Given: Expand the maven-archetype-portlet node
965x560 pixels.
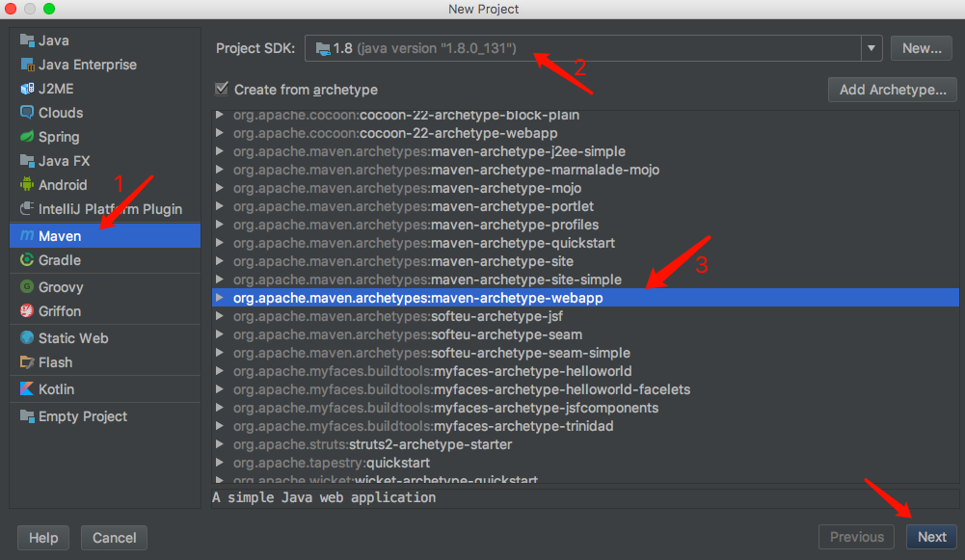Looking at the screenshot, I should pos(219,206).
